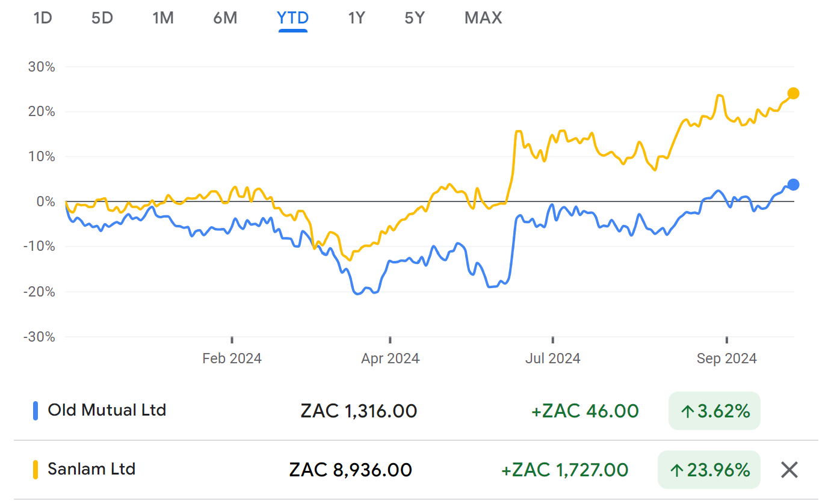Open the 6M time range tab
This screenshot has height=504, width=834.
(225, 18)
